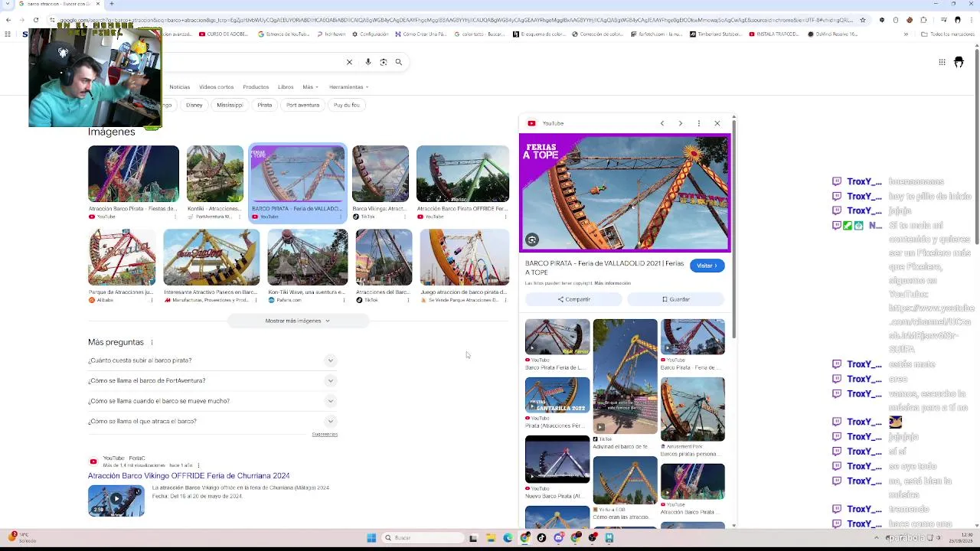Open the large BARCO PIRATA preview image
The image size is (980, 551).
tap(625, 193)
